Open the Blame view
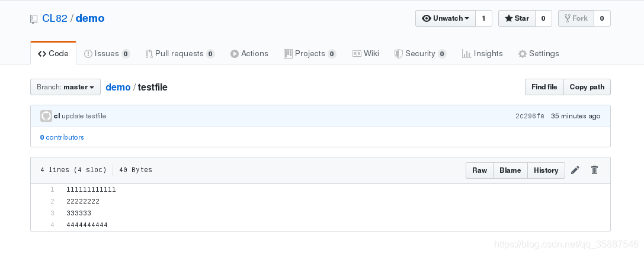The height and width of the screenshot is (255, 644). pos(510,170)
